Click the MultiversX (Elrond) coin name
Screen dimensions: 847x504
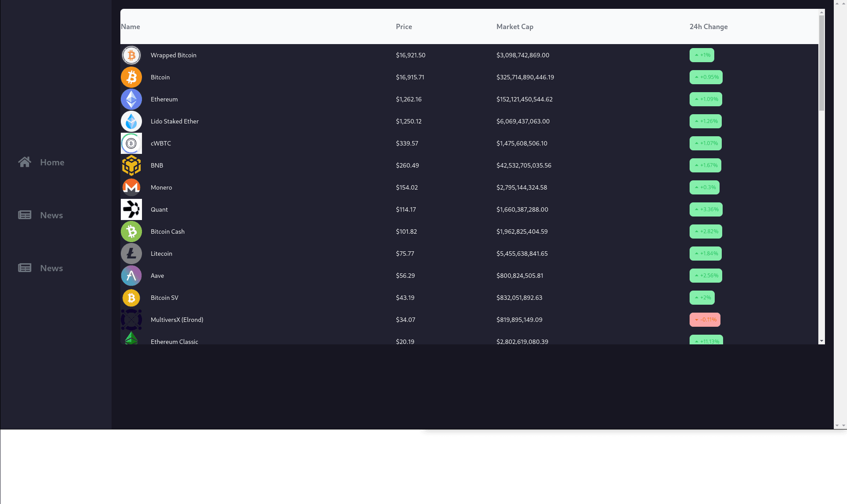(177, 320)
